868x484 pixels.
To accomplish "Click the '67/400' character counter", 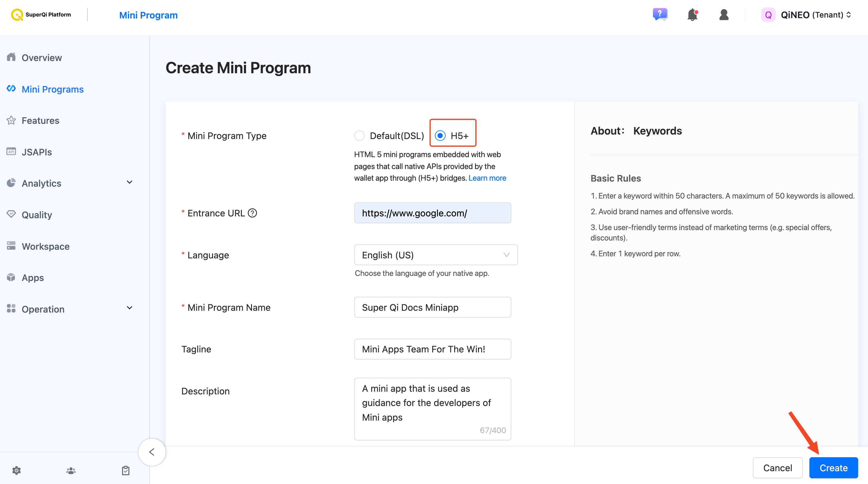I will pyautogui.click(x=493, y=430).
